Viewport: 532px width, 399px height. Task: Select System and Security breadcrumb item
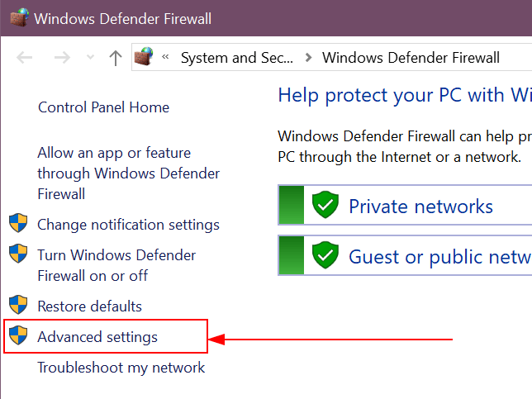pyautogui.click(x=236, y=58)
